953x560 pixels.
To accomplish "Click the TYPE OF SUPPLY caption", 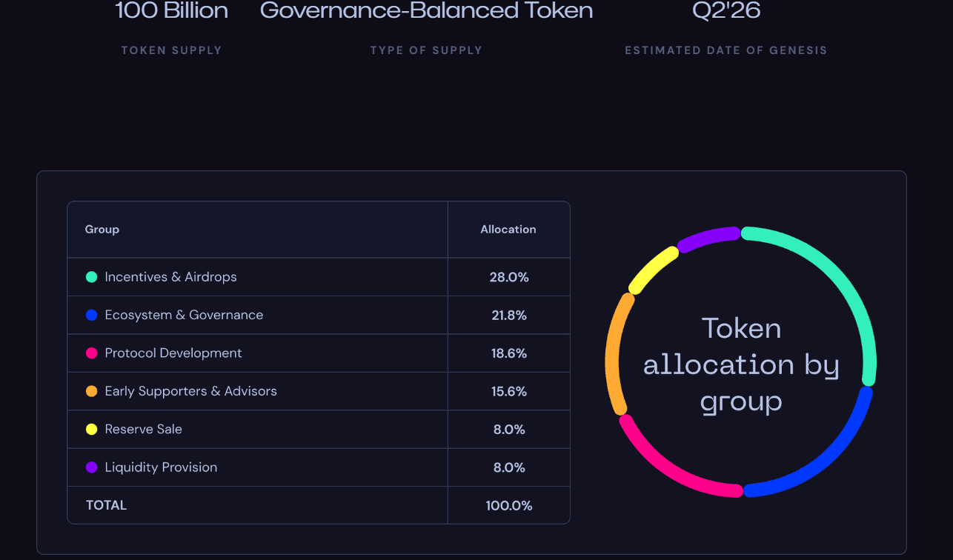I will pyautogui.click(x=427, y=50).
